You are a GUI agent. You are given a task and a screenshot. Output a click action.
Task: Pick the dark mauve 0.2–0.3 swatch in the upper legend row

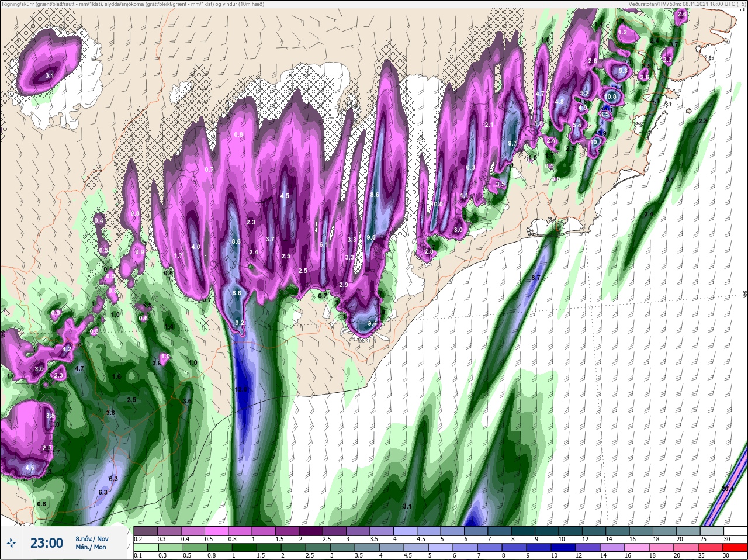point(145,531)
